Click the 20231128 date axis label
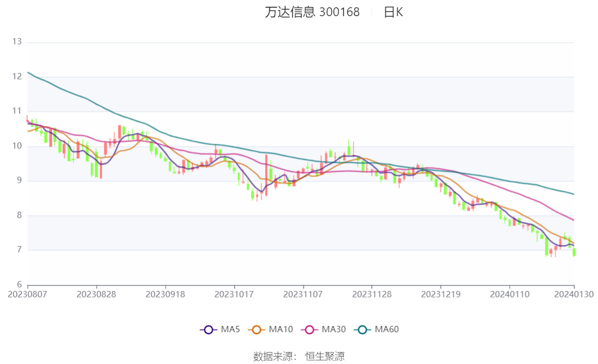Screen dimensions: 598x364 tap(372, 294)
